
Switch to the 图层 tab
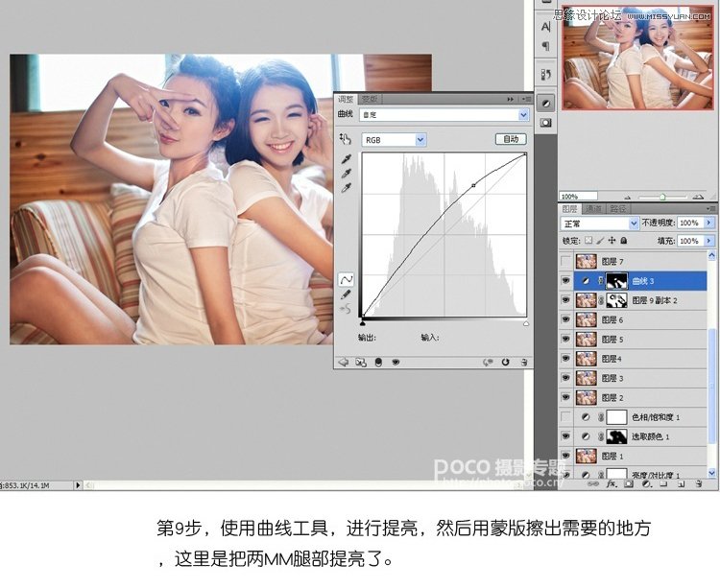(570, 209)
